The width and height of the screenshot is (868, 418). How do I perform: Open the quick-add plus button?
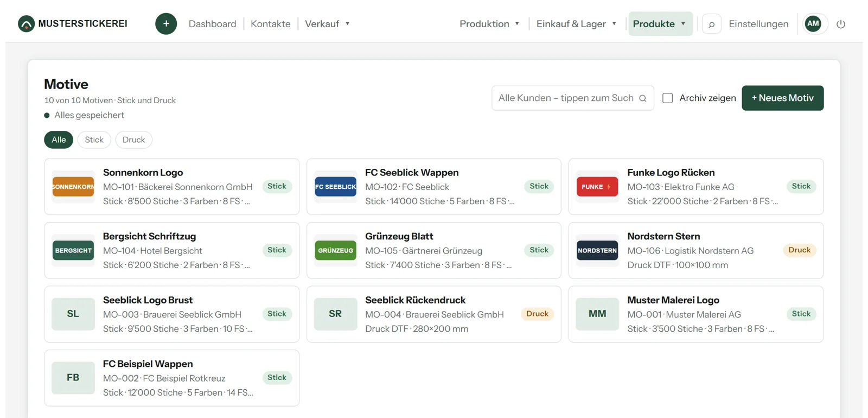[x=166, y=24]
